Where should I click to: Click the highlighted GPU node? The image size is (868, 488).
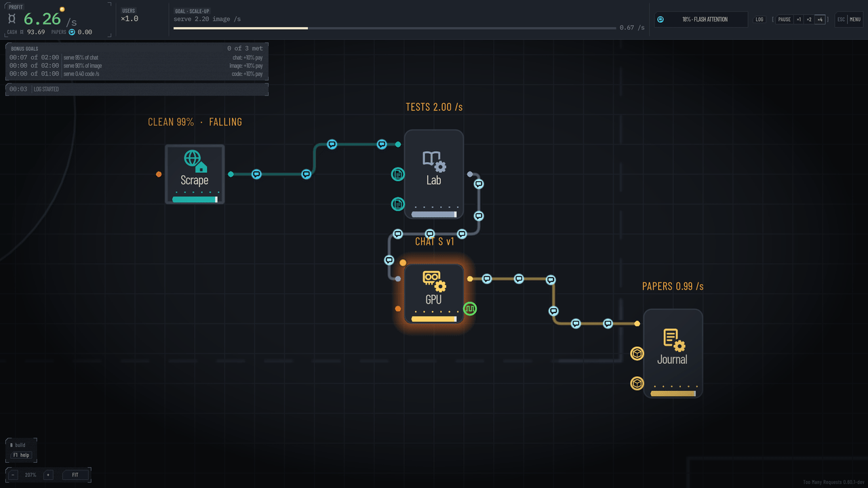[x=434, y=293]
